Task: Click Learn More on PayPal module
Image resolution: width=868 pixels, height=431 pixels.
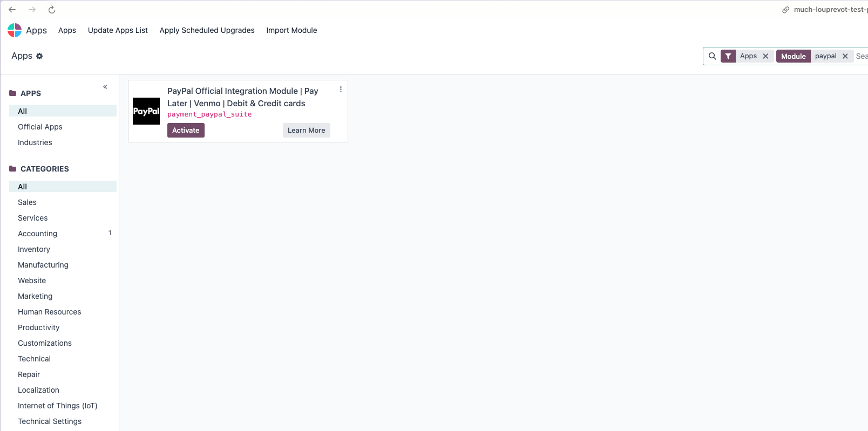Action: tap(306, 131)
